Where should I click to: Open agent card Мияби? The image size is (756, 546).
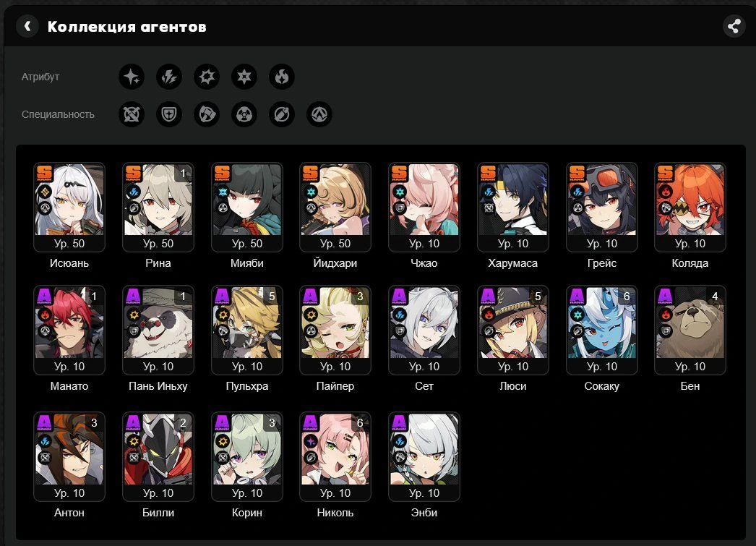point(247,208)
